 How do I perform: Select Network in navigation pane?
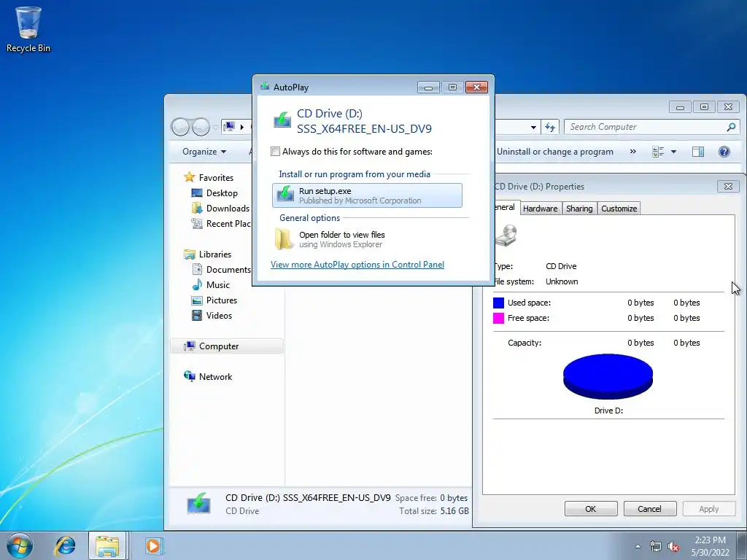point(208,377)
